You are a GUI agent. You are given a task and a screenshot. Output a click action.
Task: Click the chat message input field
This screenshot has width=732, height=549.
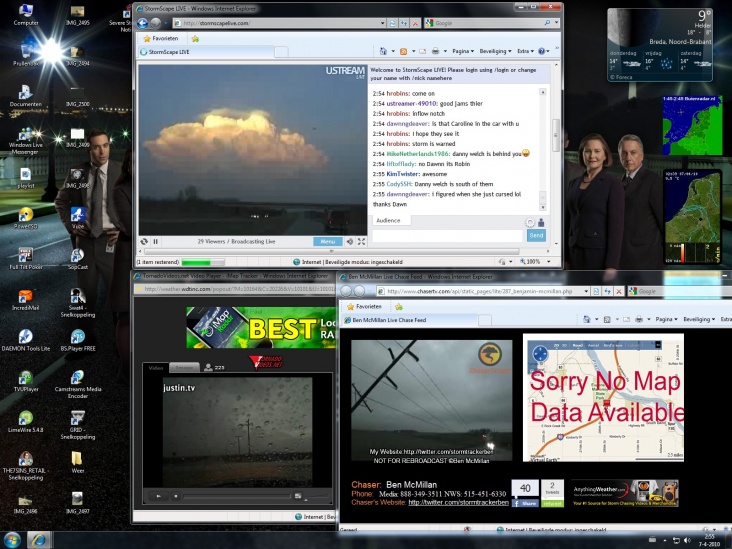click(447, 235)
